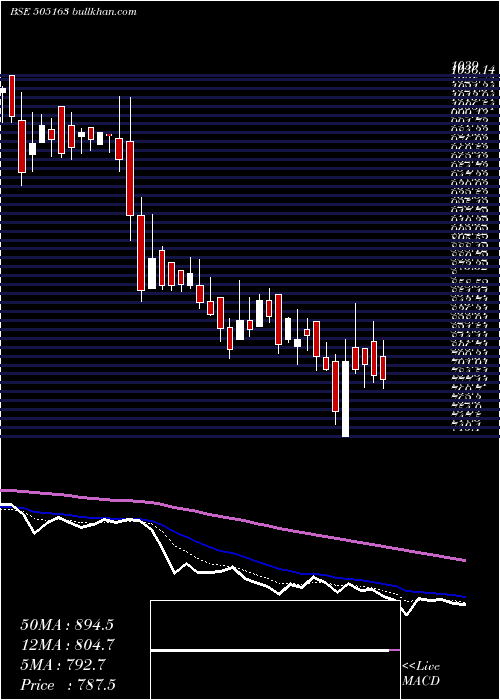Click the <<Live MACD label
Screen dimensions: 500x700
pos(421,674)
